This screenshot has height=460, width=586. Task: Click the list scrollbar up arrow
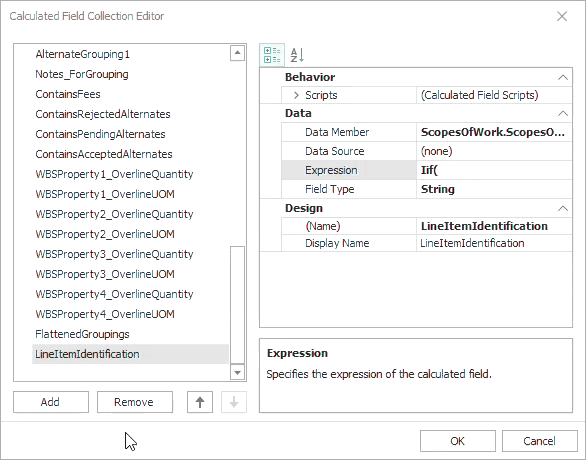coord(237,53)
